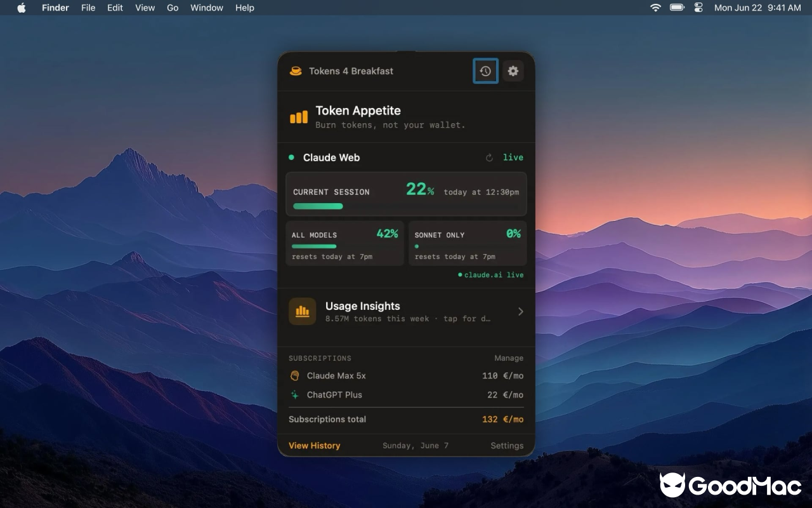
Task: Open the Go menu
Action: click(173, 8)
